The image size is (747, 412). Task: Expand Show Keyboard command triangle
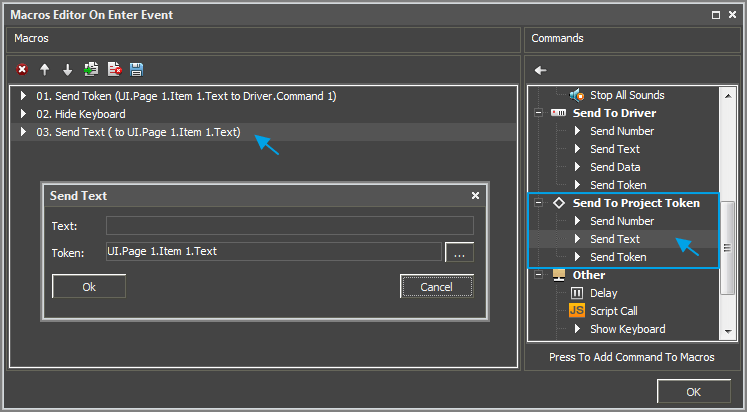tap(577, 329)
